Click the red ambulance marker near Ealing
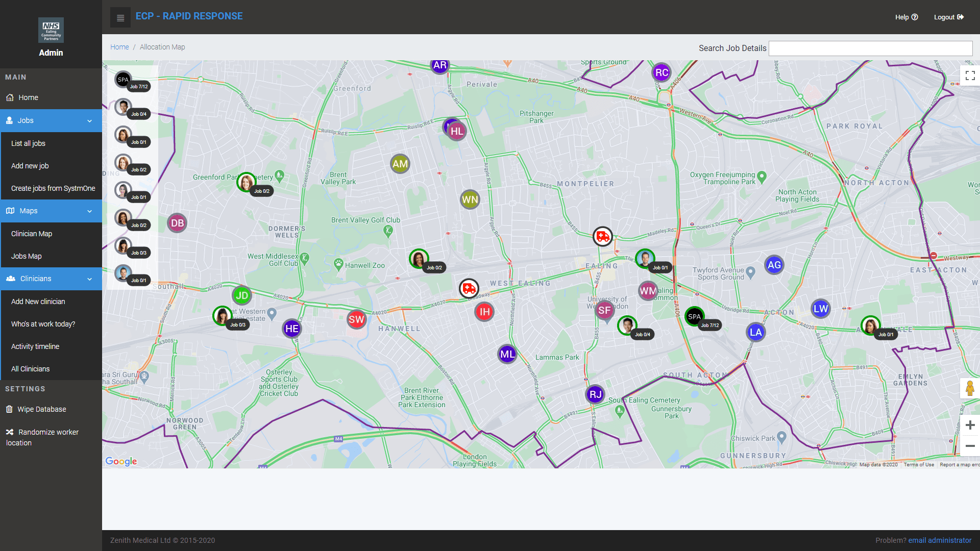The height and width of the screenshot is (551, 980). (x=602, y=237)
